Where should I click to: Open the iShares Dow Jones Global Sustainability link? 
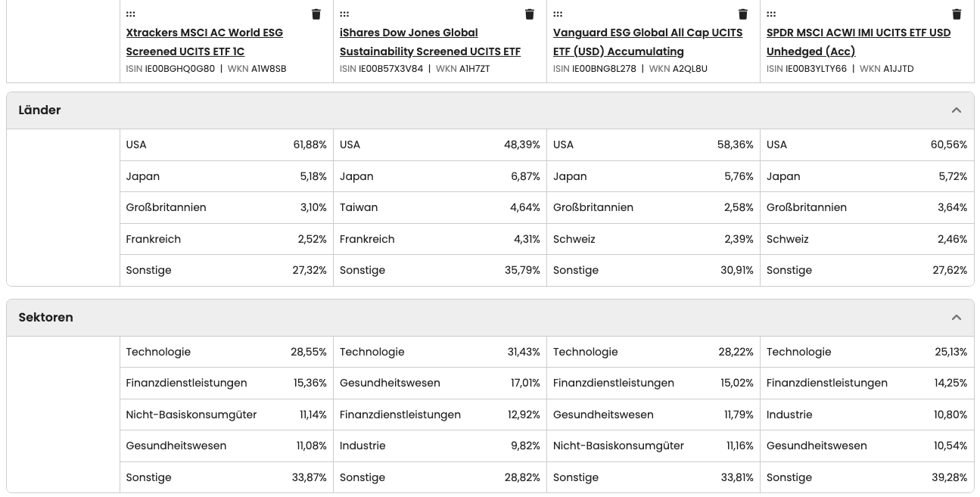(x=430, y=42)
